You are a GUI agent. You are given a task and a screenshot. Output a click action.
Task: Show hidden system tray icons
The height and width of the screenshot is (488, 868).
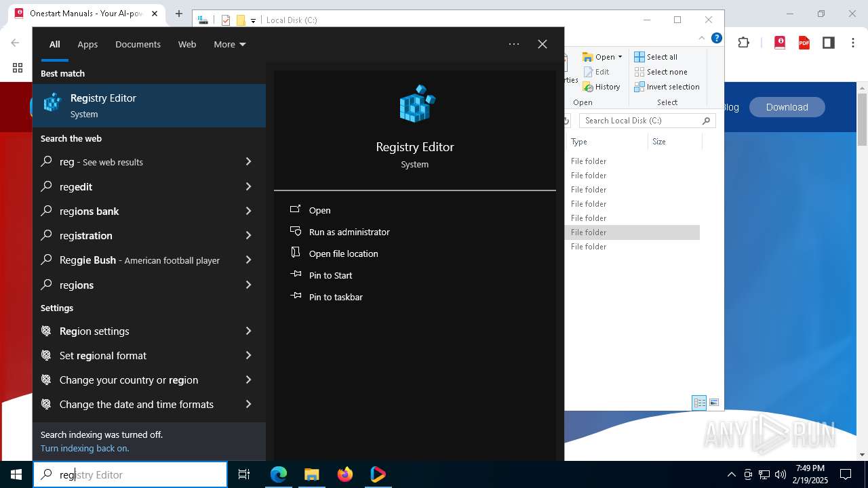click(x=731, y=474)
